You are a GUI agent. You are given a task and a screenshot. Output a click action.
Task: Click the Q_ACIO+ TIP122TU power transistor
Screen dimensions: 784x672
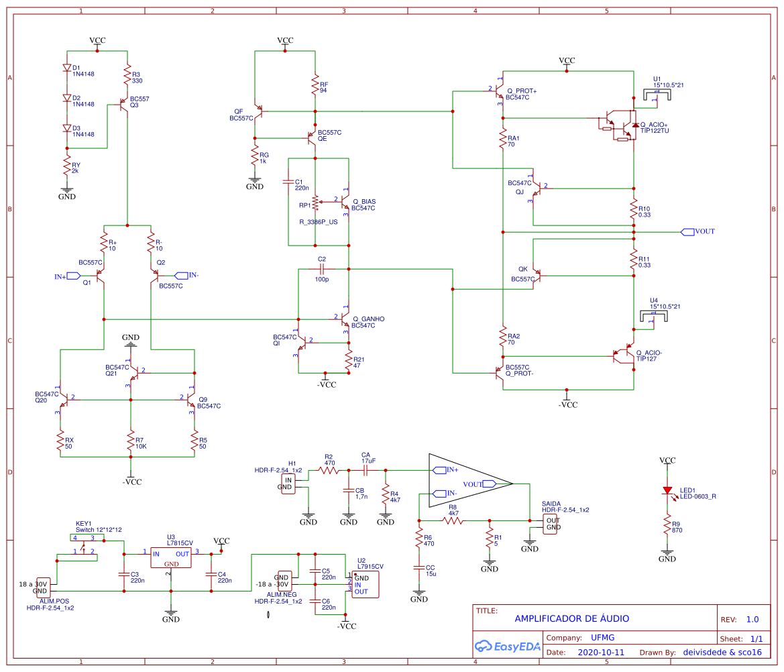(617, 124)
